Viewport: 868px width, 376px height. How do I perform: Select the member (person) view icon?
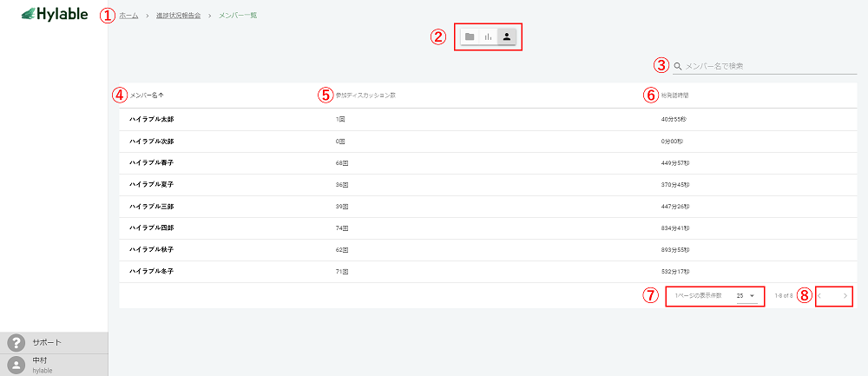coord(507,36)
